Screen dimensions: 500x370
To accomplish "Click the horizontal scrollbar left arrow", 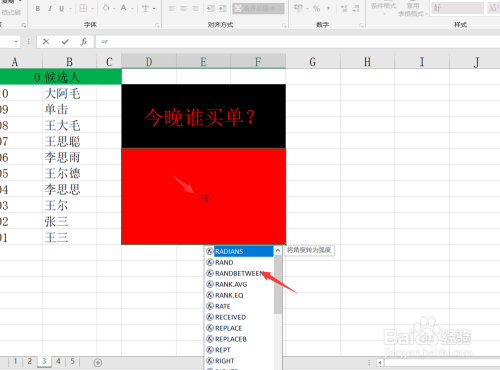I will coord(380,362).
